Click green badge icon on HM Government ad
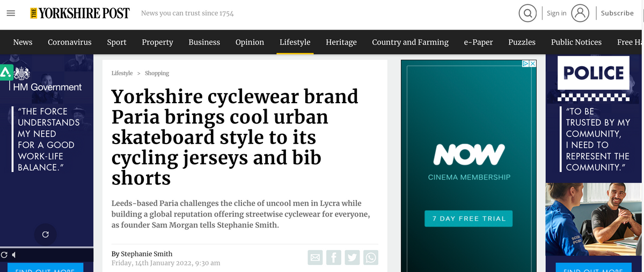 (6, 73)
